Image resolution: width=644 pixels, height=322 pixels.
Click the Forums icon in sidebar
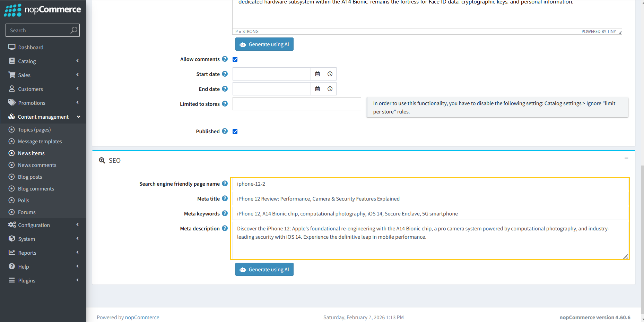(11, 212)
